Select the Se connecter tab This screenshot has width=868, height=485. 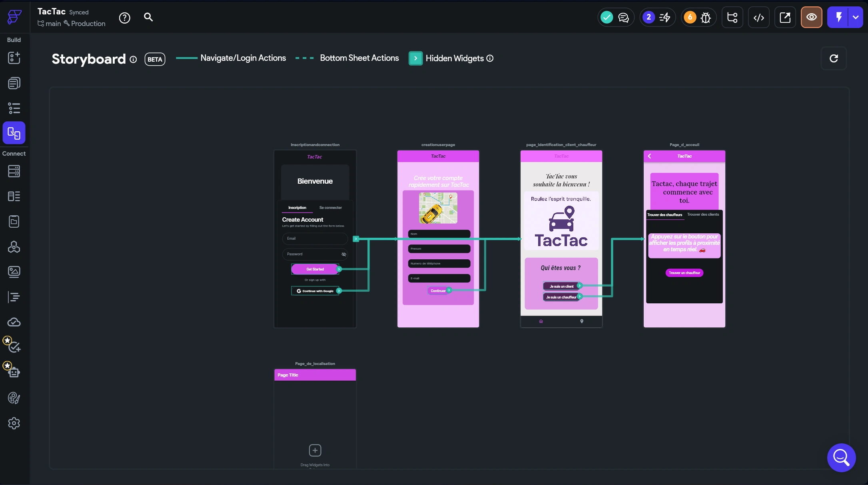(330, 208)
